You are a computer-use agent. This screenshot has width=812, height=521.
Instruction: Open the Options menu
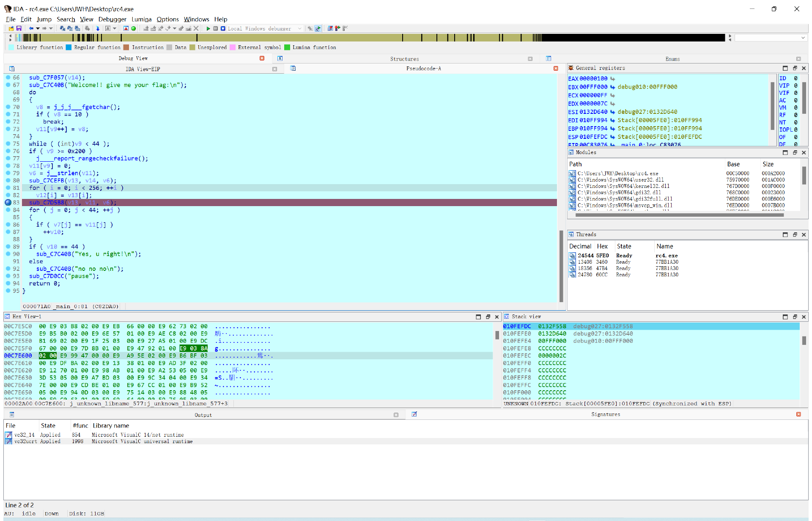[x=167, y=19]
